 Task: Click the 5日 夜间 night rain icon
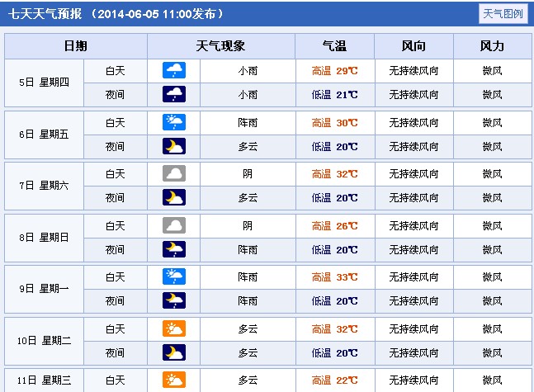(174, 95)
